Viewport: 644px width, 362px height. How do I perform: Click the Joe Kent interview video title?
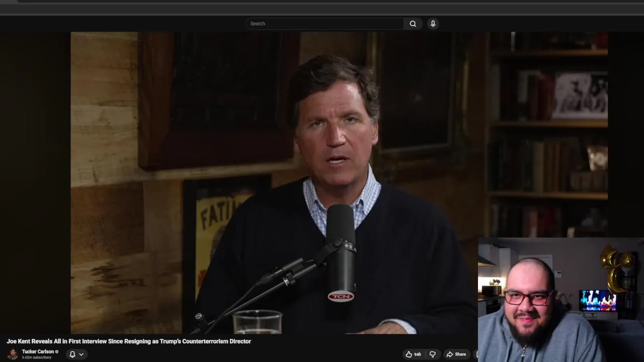pyautogui.click(x=129, y=341)
